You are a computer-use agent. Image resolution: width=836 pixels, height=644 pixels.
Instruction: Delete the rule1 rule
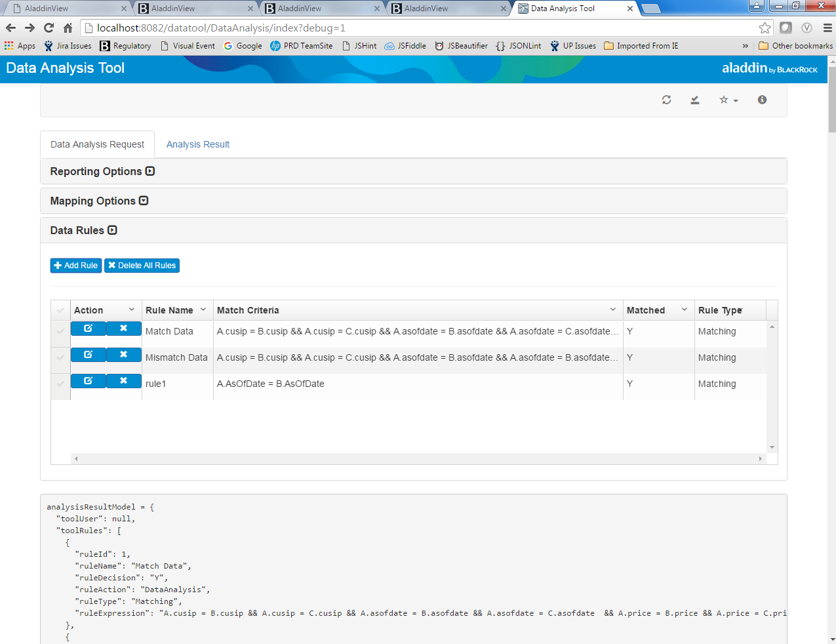click(124, 381)
